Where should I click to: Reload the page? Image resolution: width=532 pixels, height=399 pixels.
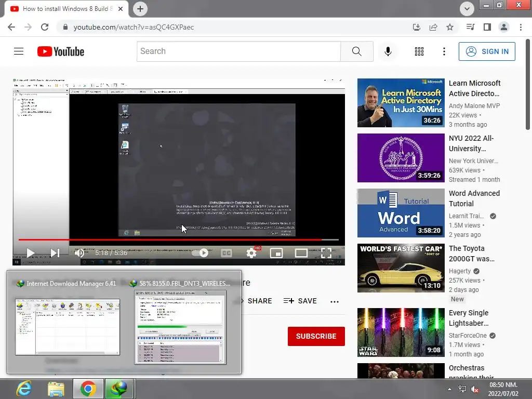pyautogui.click(x=45, y=27)
